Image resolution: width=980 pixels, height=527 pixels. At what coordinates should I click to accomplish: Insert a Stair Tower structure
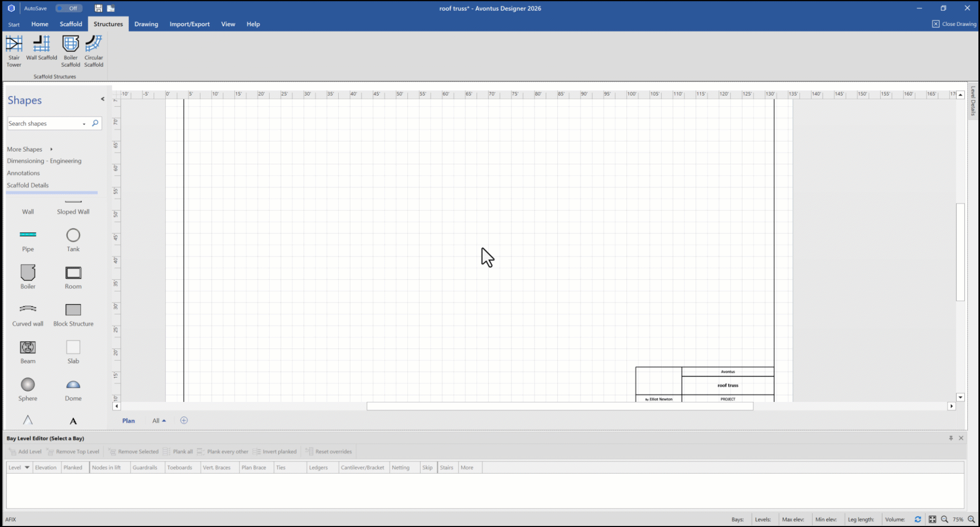pos(14,51)
